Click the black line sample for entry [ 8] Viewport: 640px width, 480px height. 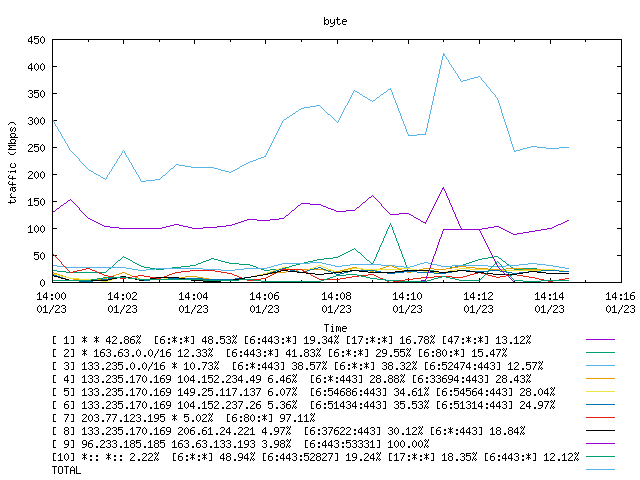(600, 431)
